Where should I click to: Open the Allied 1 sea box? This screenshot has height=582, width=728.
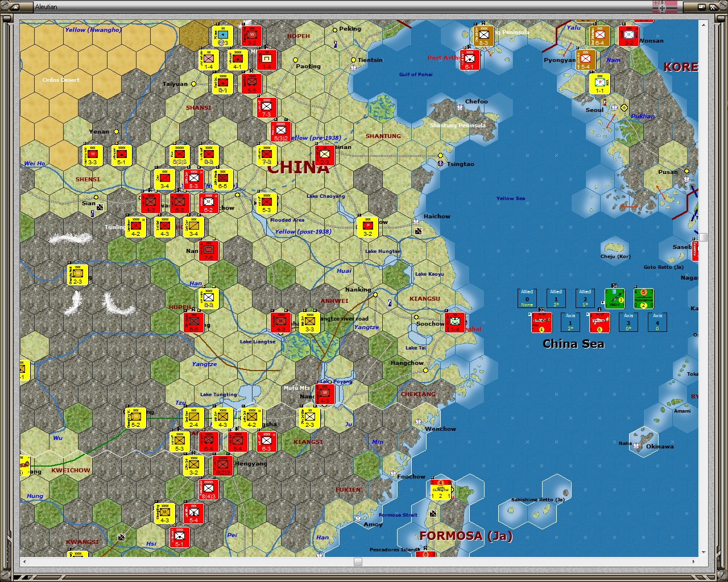point(556,298)
